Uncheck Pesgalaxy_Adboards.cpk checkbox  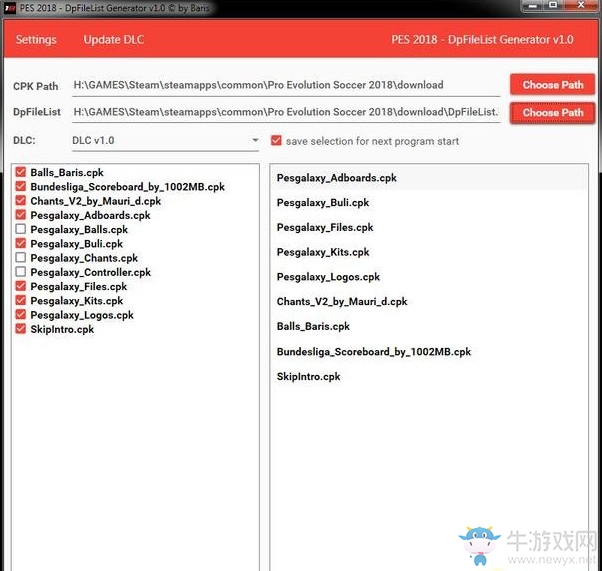(21, 215)
